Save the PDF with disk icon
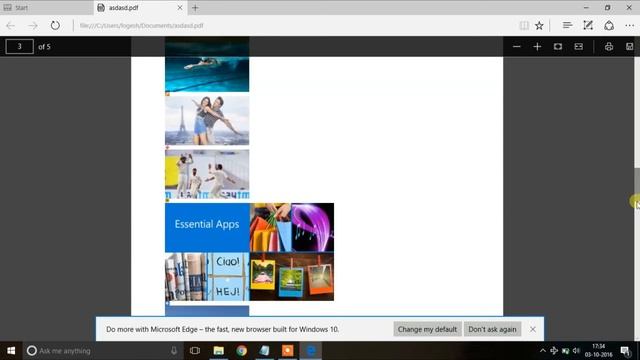 coord(629,47)
